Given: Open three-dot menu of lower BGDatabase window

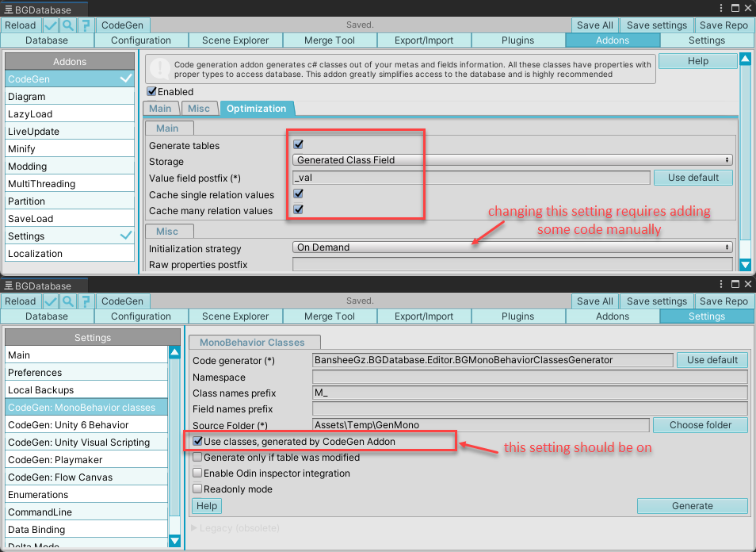Looking at the screenshot, I should tap(721, 284).
